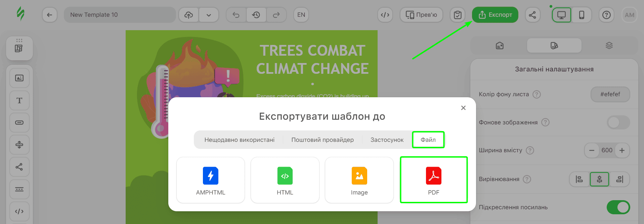Redo the last action
The image size is (644, 224).
pyautogui.click(x=276, y=15)
